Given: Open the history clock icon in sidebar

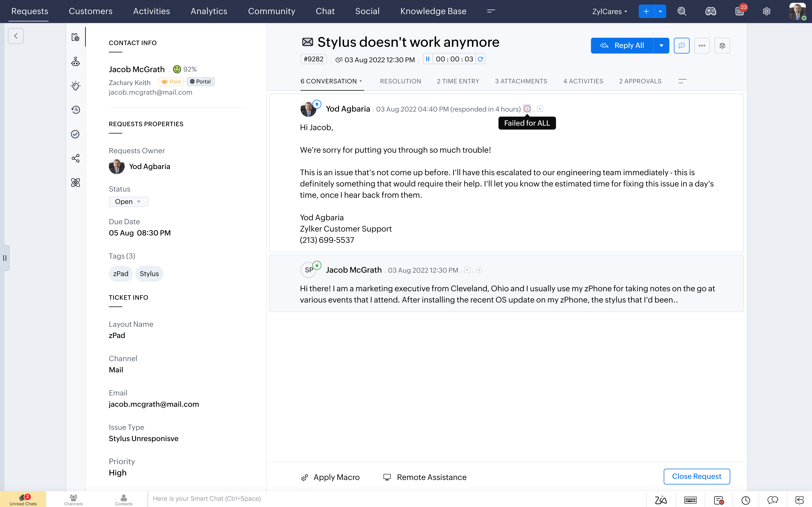Looking at the screenshot, I should (76, 110).
